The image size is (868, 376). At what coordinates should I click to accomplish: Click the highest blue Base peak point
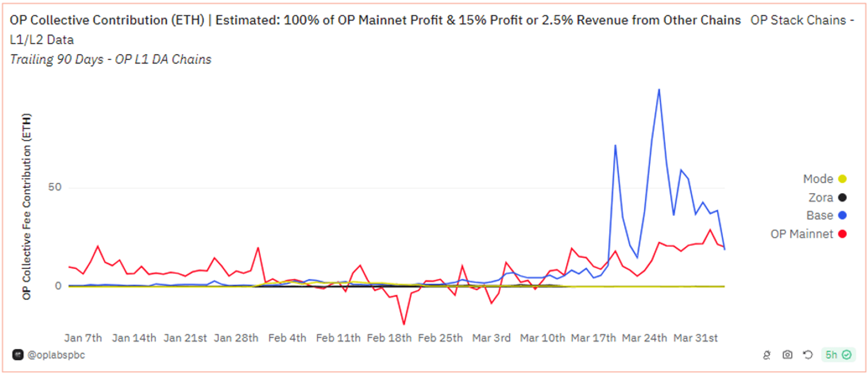(659, 90)
